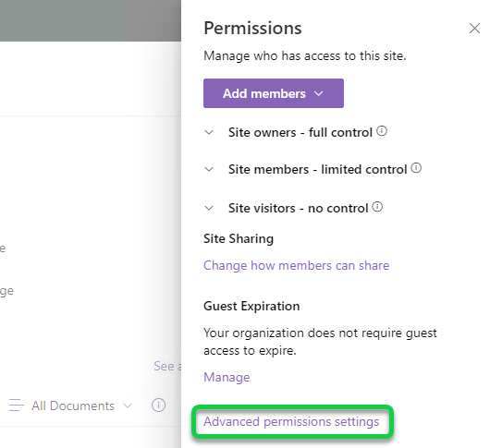Close the Permissions panel
Image resolution: width=490 pixels, height=448 pixels.
(x=474, y=29)
